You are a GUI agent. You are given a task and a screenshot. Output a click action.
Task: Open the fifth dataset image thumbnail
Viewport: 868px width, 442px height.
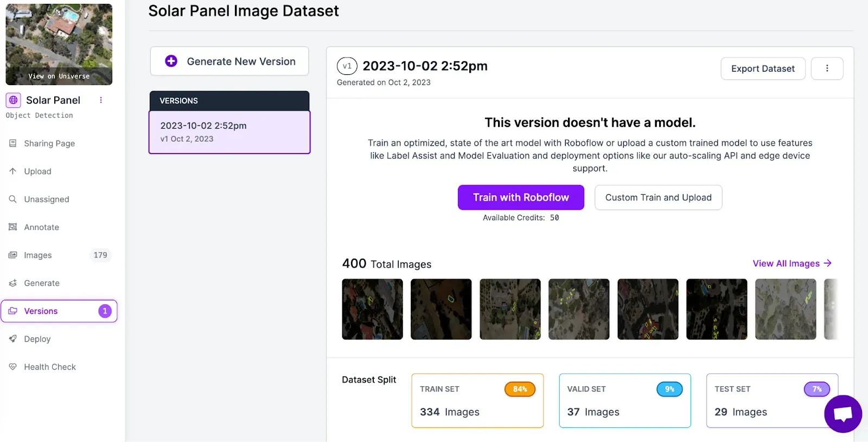click(648, 309)
